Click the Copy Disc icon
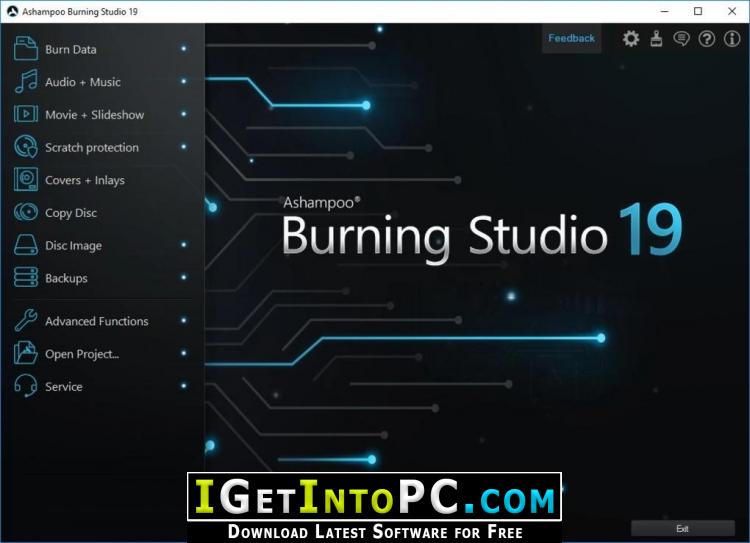This screenshot has height=543, width=750. click(x=26, y=212)
